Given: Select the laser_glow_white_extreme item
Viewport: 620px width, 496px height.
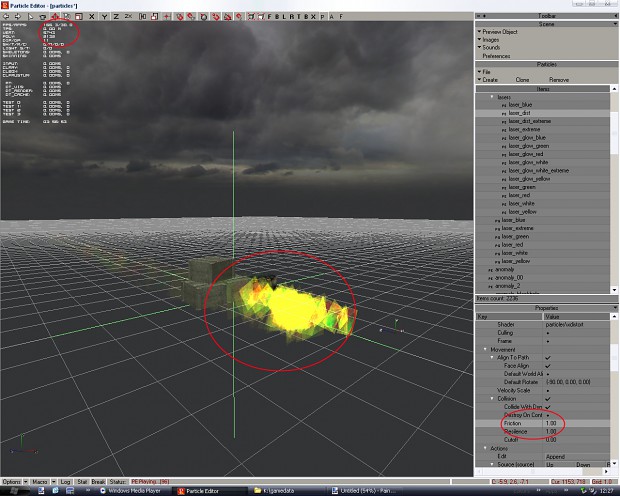Looking at the screenshot, I should tap(539, 171).
